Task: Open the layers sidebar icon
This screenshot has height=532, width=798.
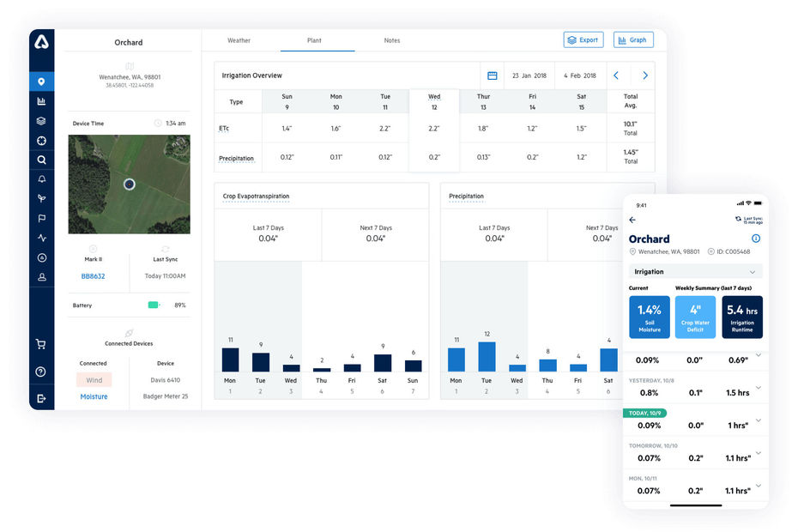Action: (x=41, y=121)
